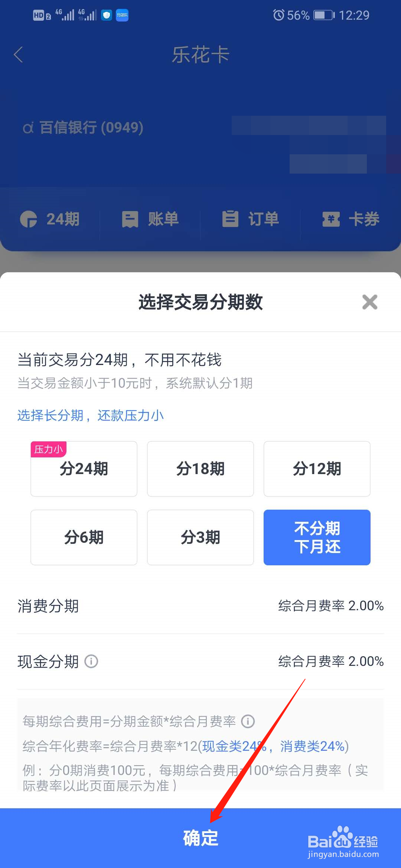The image size is (401, 868).
Task: Close the installment selection dialog
Action: point(370,302)
